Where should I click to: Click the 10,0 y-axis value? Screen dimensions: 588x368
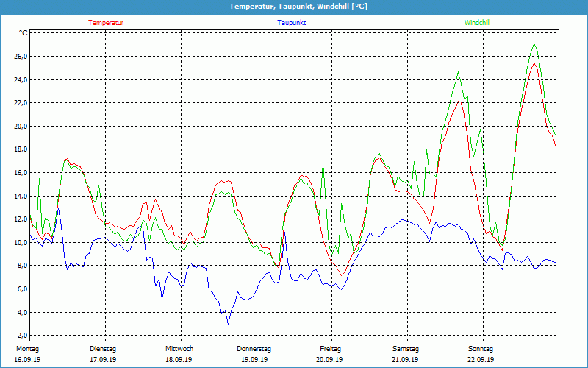(21, 243)
